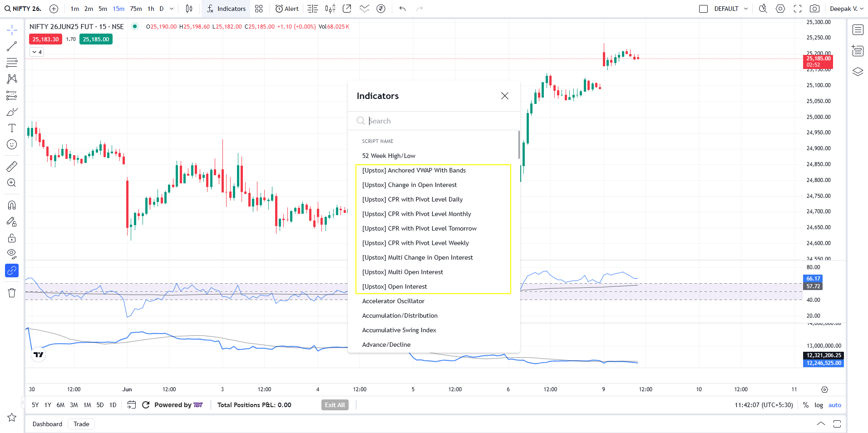Open the object tree layers icon
Image resolution: width=868 pixels, height=433 pixels.
click(x=858, y=72)
